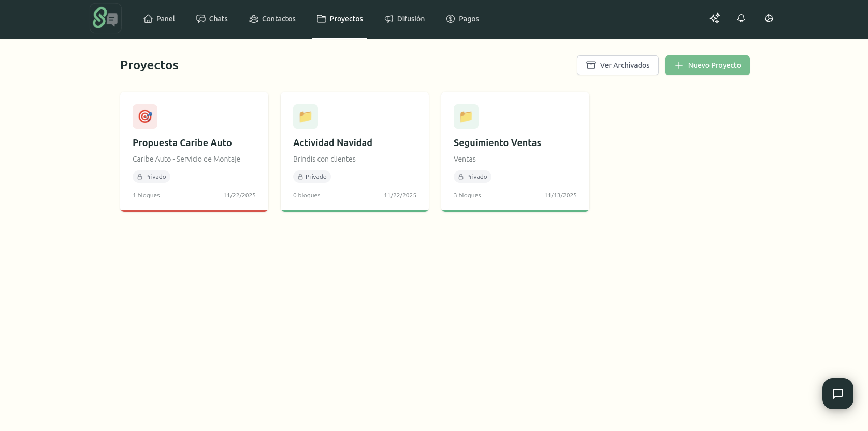868x431 pixels.
Task: Click the Privado badge on Seguimiento Ventas
Action: pos(472,177)
